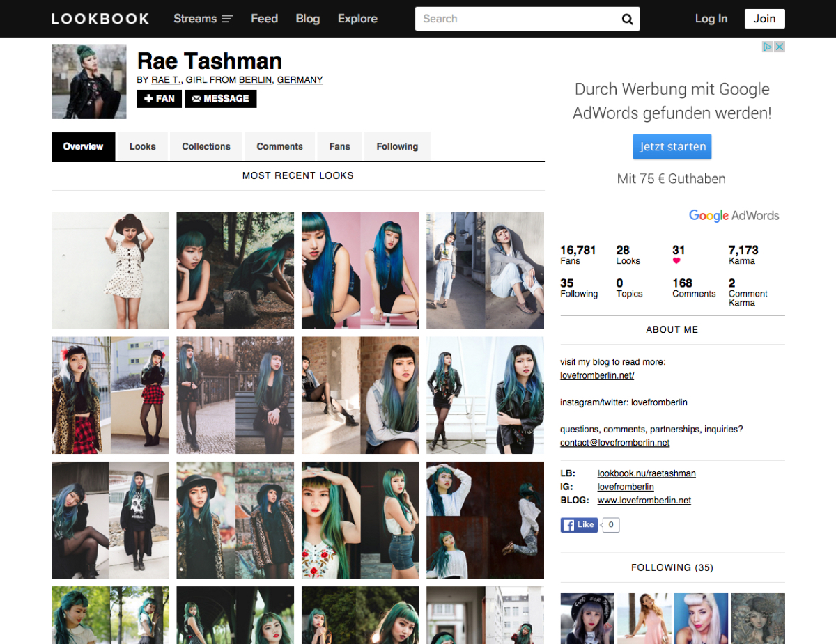Switch to the Comments tab
The height and width of the screenshot is (644, 836).
point(279,146)
